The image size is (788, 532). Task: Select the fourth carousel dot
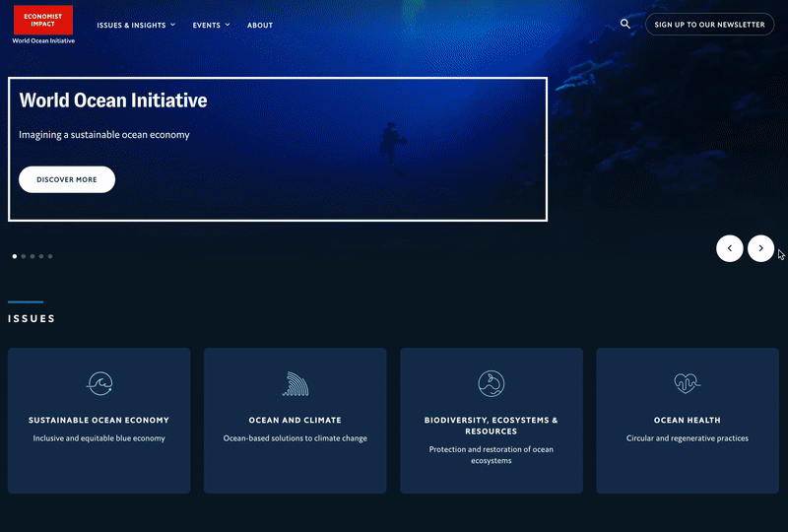coord(41,256)
